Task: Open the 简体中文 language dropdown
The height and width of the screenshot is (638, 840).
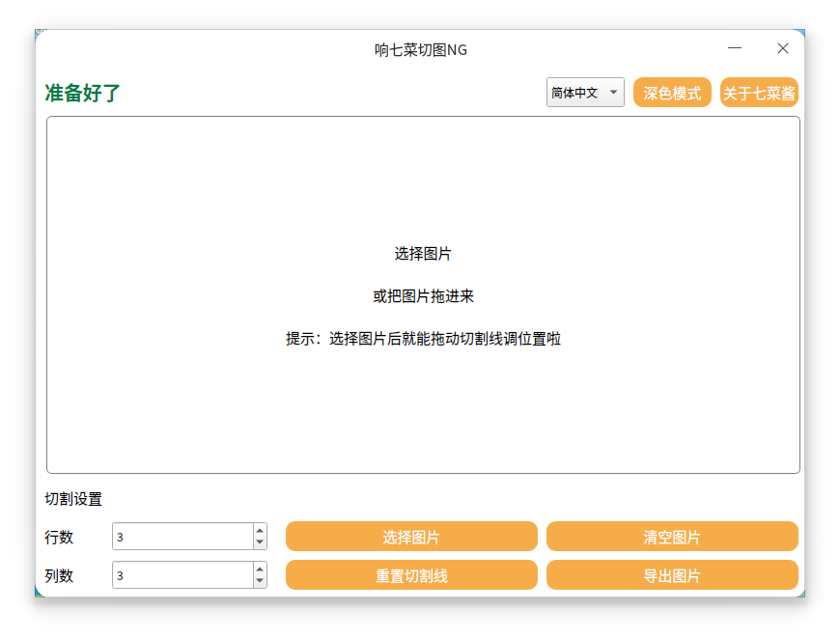Action: [x=585, y=92]
